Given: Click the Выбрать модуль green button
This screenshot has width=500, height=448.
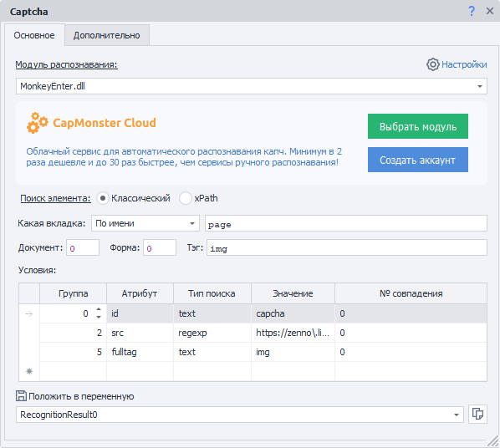Looking at the screenshot, I should click(418, 126).
